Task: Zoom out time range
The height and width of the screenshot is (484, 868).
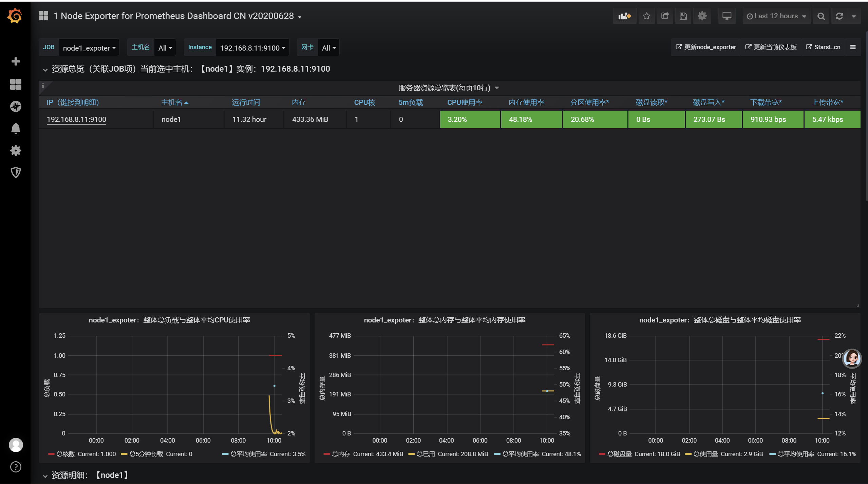Action: coord(821,16)
